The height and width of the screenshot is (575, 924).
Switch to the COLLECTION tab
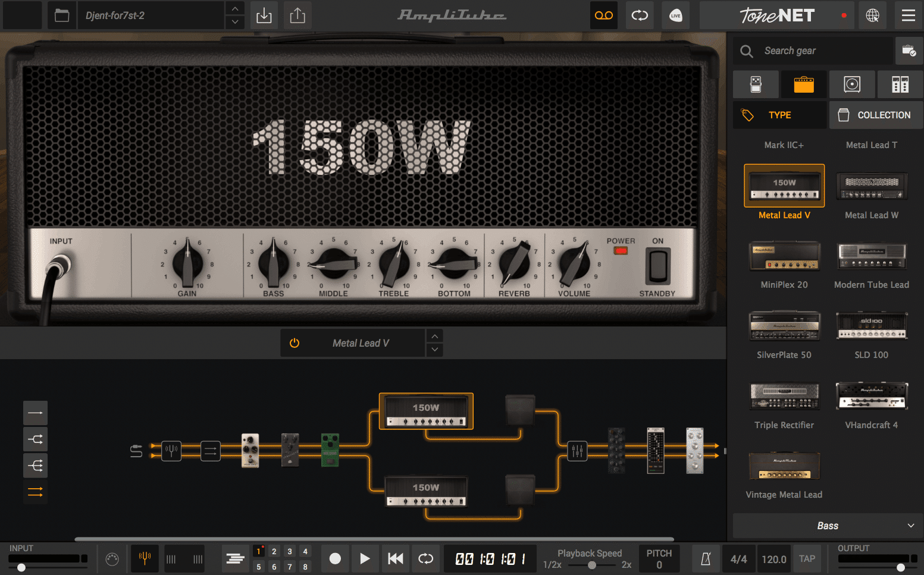click(875, 115)
